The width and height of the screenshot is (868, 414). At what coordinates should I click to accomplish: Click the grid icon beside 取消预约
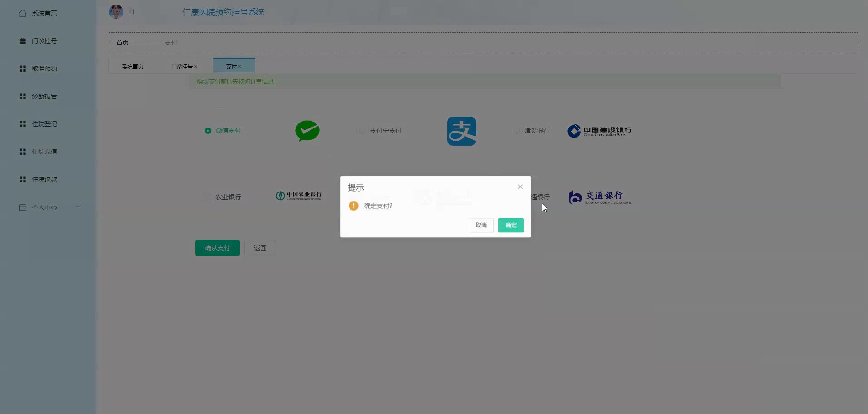(x=23, y=69)
